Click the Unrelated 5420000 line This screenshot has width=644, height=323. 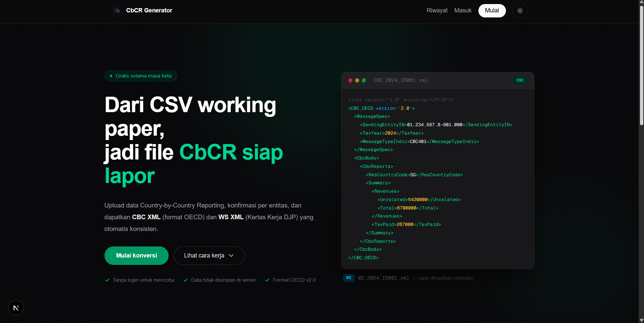pos(419,200)
